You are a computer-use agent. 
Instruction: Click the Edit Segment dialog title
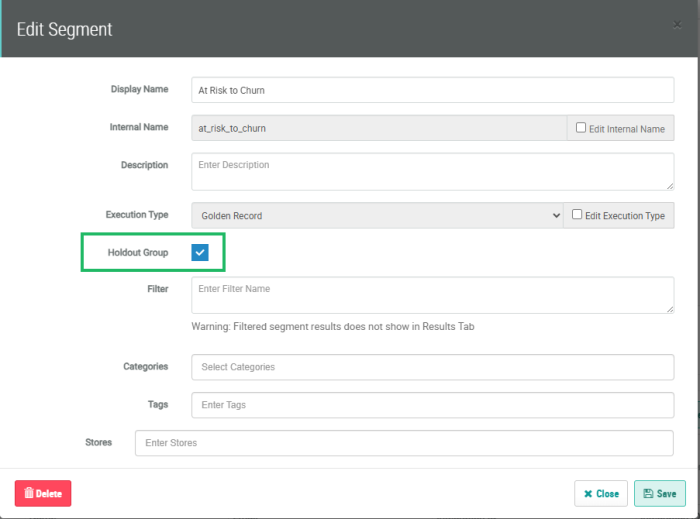click(x=65, y=29)
